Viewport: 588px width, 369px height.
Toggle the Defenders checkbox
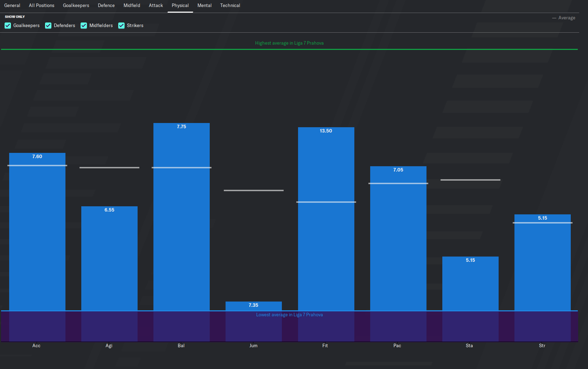[x=48, y=26]
